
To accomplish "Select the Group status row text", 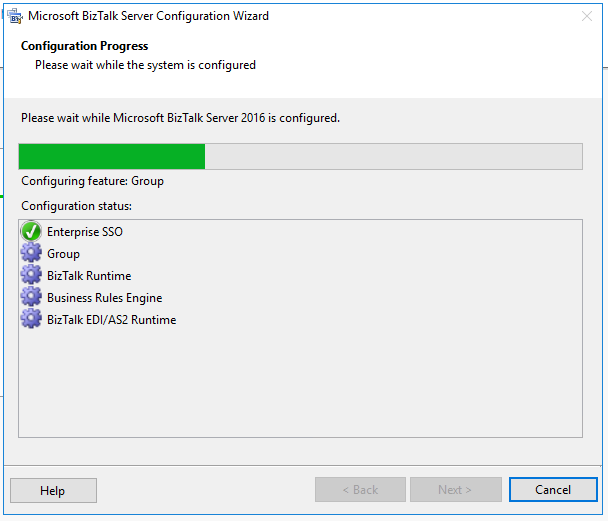I will tap(63, 254).
